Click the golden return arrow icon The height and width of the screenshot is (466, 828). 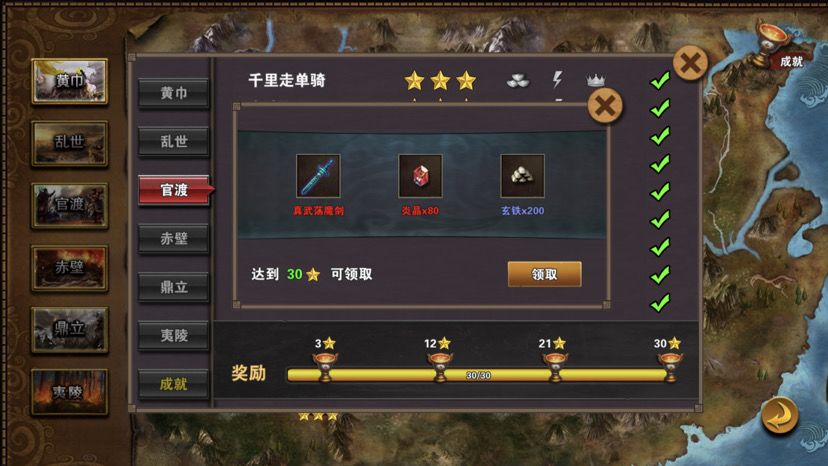click(779, 416)
